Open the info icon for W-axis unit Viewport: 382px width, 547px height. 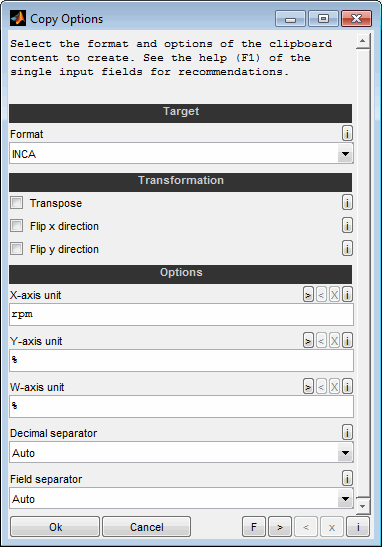click(x=347, y=387)
